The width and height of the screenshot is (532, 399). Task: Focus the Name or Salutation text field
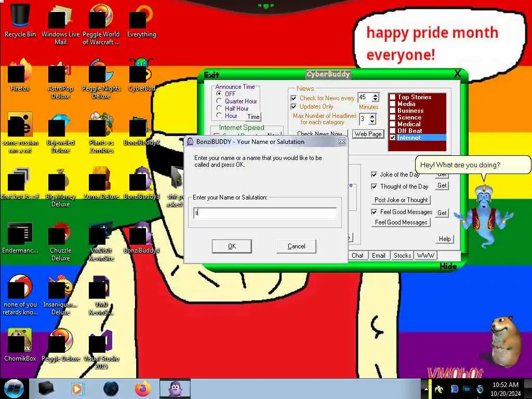click(x=265, y=213)
